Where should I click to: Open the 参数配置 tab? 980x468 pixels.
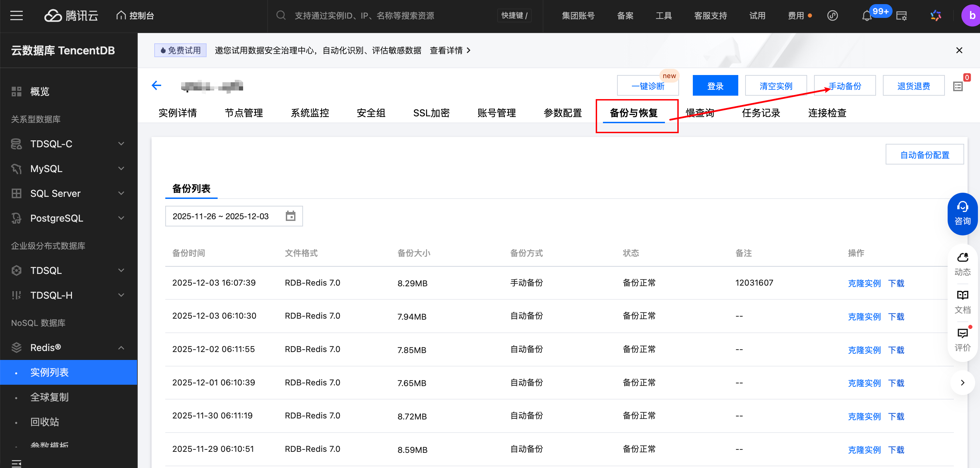click(562, 113)
